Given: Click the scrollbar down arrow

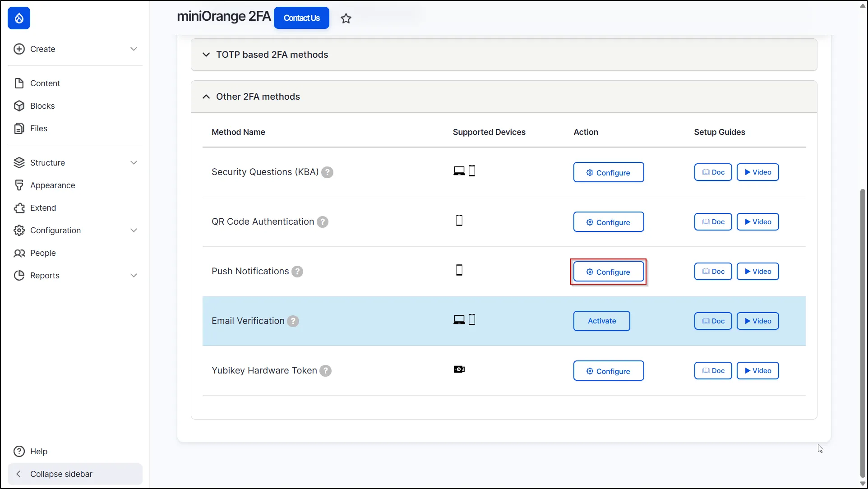Looking at the screenshot, I should 863,484.
